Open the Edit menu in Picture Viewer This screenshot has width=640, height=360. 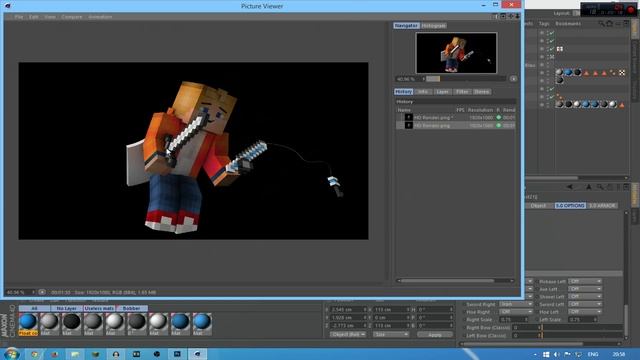point(34,17)
